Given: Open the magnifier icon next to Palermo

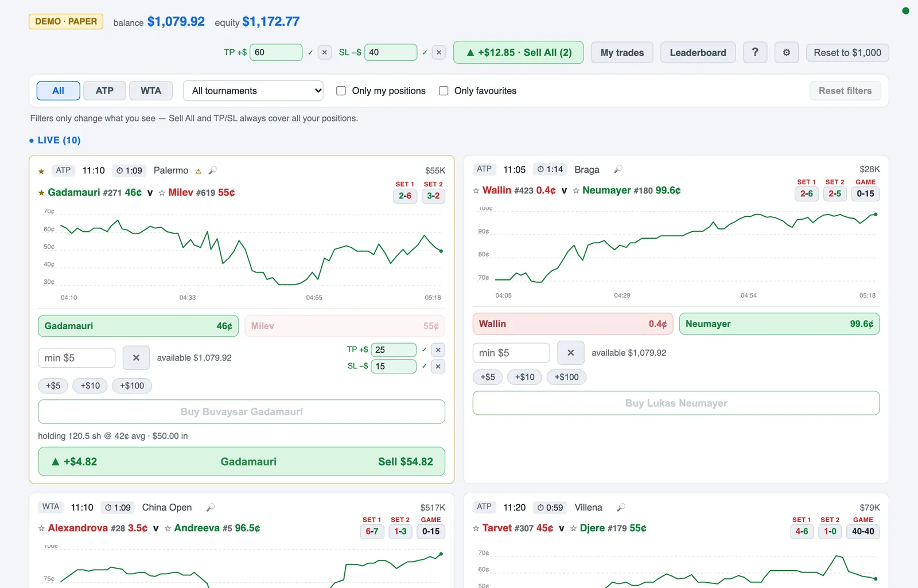Looking at the screenshot, I should (213, 170).
